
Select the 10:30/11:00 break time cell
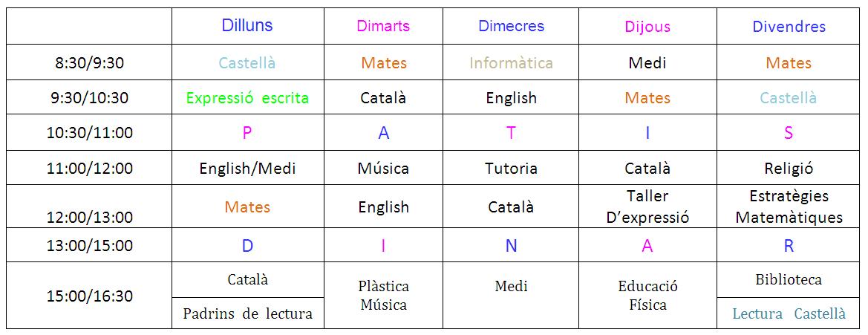[90, 134]
